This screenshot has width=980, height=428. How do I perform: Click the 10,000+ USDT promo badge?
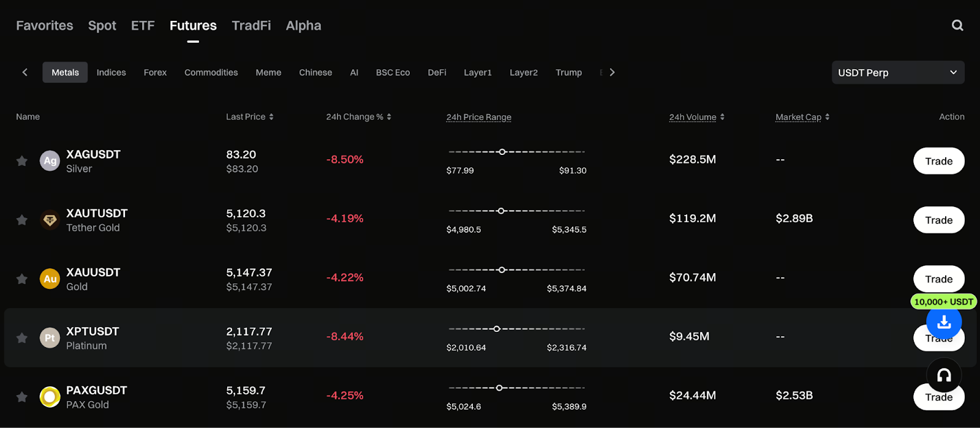pyautogui.click(x=943, y=302)
